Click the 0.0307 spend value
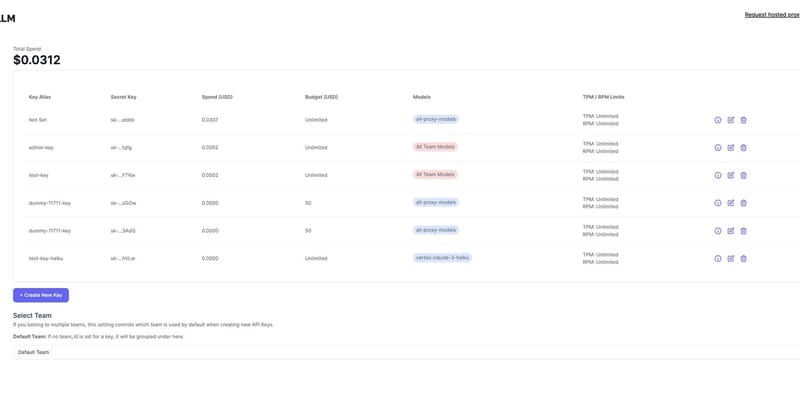Viewport: 800px width, 400px height. [210, 120]
